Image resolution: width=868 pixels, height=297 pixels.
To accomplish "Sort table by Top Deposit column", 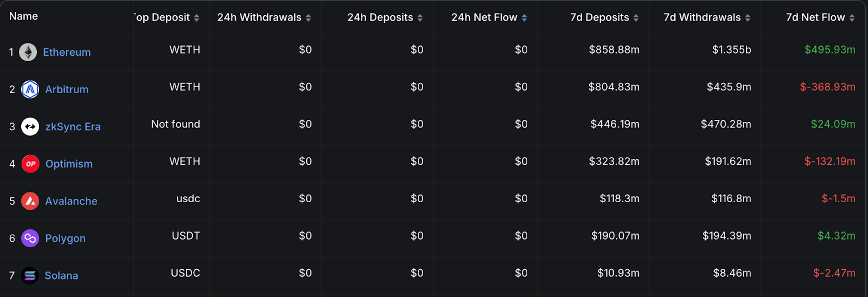I will tap(196, 18).
